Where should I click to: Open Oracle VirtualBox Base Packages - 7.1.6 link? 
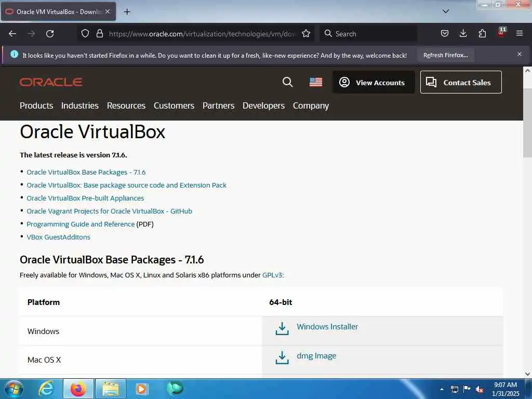click(86, 172)
